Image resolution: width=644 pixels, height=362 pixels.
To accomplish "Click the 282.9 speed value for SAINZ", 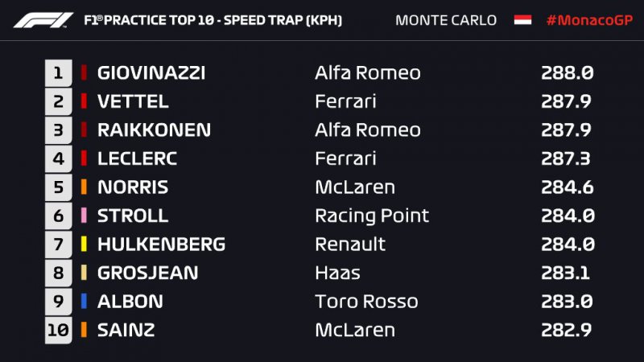I will click(567, 330).
